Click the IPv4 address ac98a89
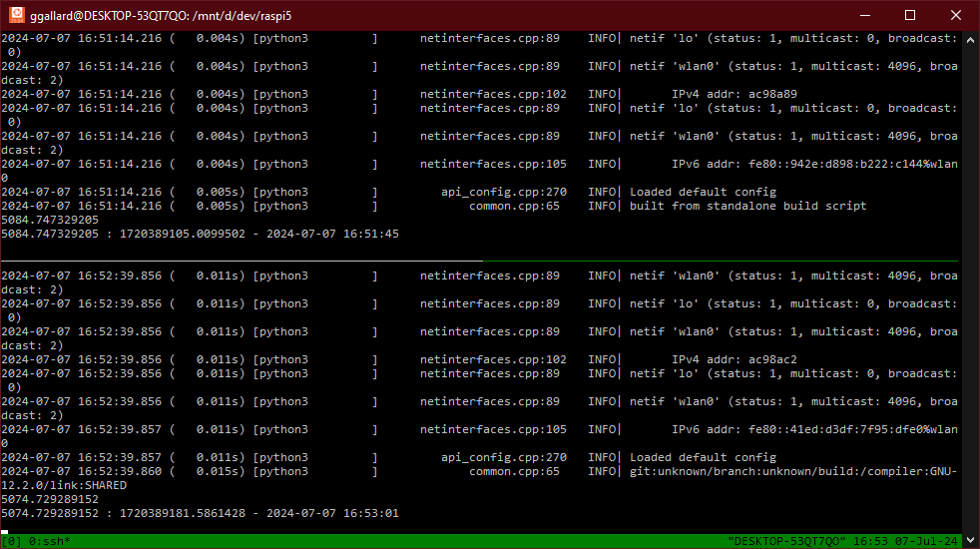 (762, 94)
